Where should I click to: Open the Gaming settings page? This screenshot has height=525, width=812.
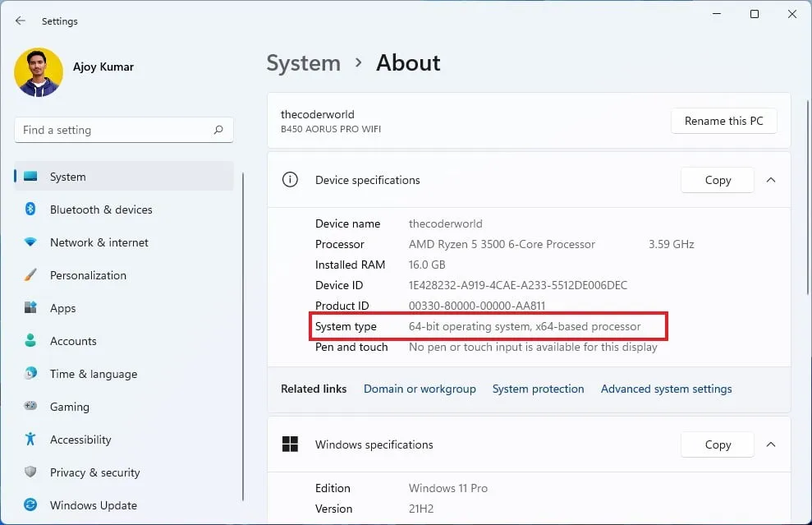coord(69,407)
